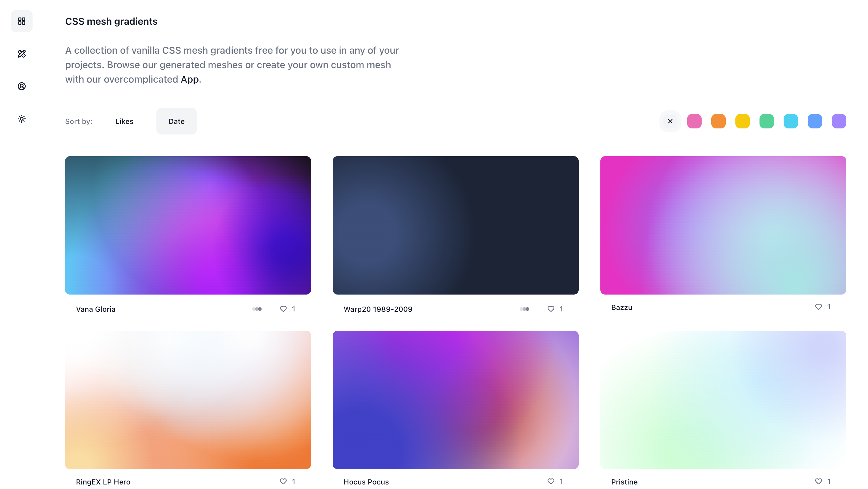868x489 pixels.
Task: Sort gradients by Likes
Action: 124,121
